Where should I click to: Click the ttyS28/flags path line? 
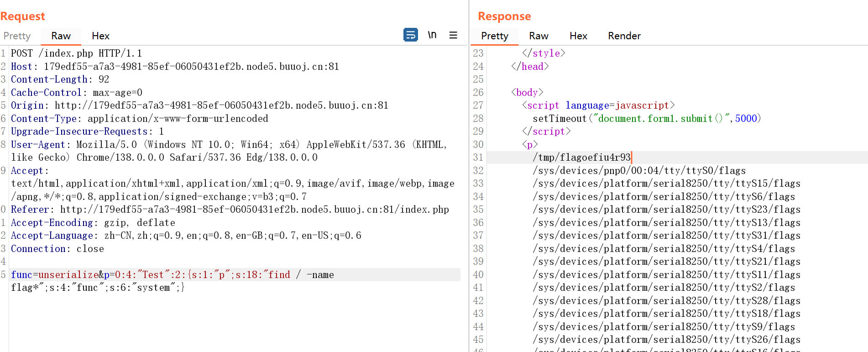(666, 301)
